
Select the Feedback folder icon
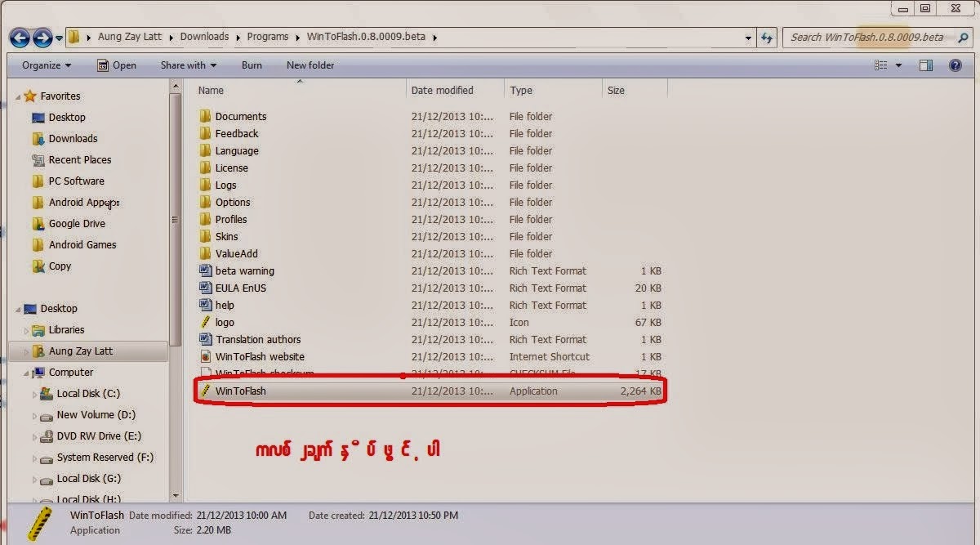pyautogui.click(x=206, y=133)
